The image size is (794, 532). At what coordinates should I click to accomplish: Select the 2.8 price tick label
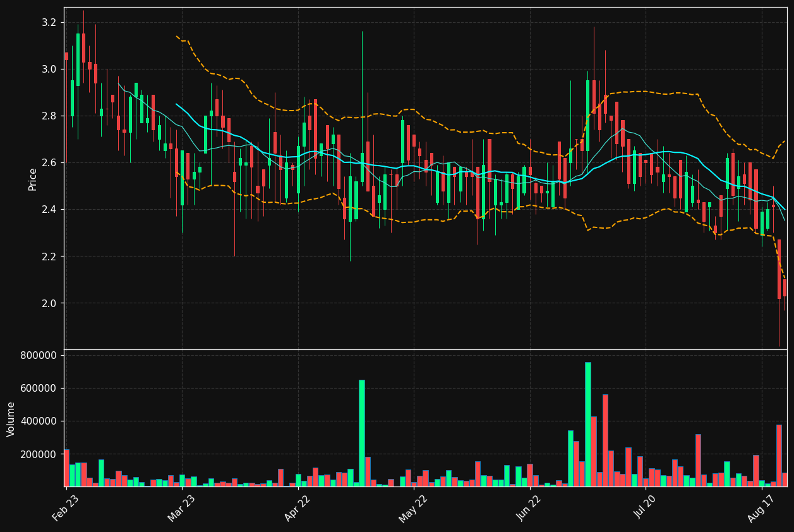pyautogui.click(x=49, y=116)
